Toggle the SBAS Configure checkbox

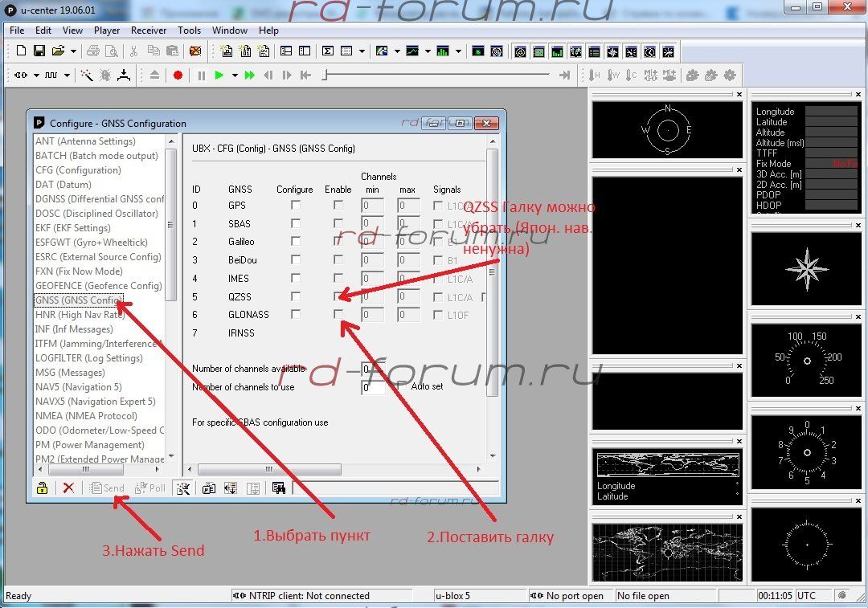[296, 223]
